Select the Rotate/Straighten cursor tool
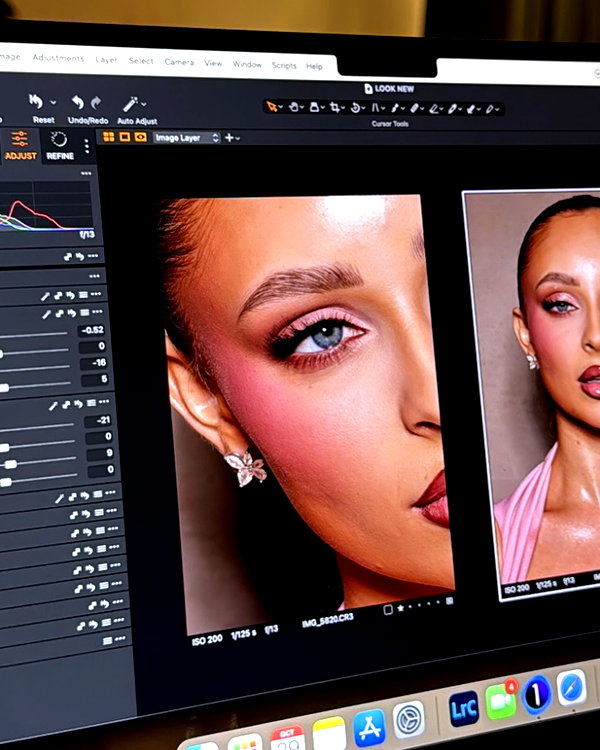This screenshot has width=600, height=750. (x=356, y=108)
